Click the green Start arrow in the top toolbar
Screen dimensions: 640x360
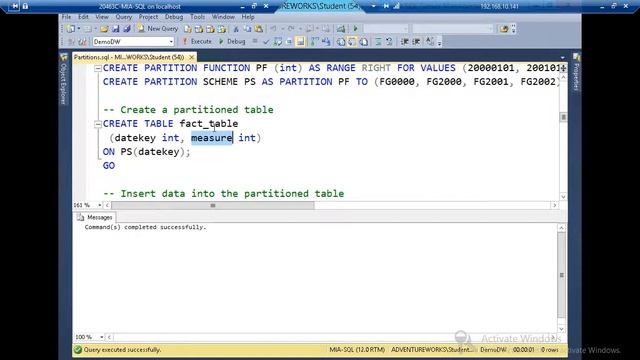(356, 29)
